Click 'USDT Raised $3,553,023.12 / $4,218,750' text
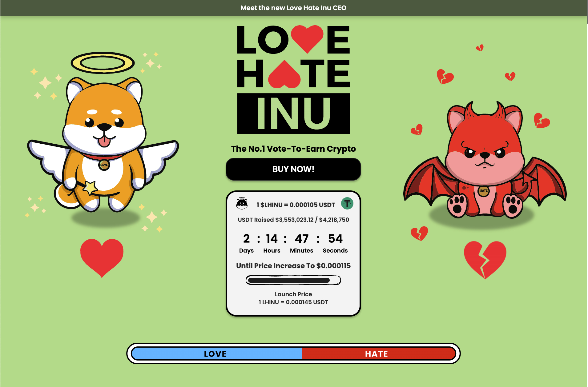Screen dimensions: 588x387 [x=293, y=220]
